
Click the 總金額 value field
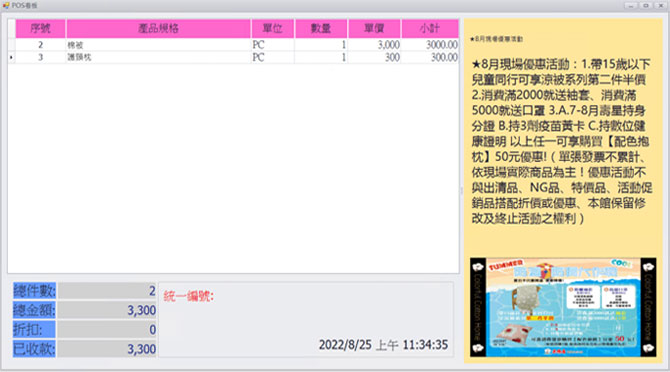(x=107, y=310)
